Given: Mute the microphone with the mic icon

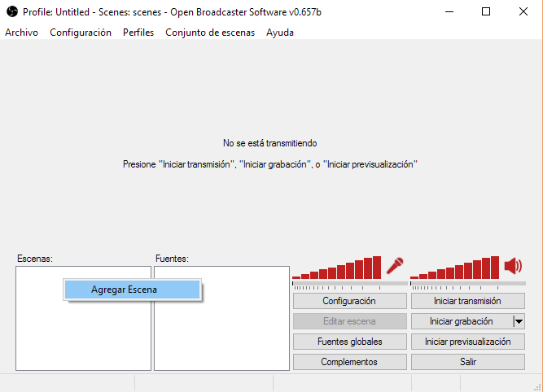Looking at the screenshot, I should 395,266.
